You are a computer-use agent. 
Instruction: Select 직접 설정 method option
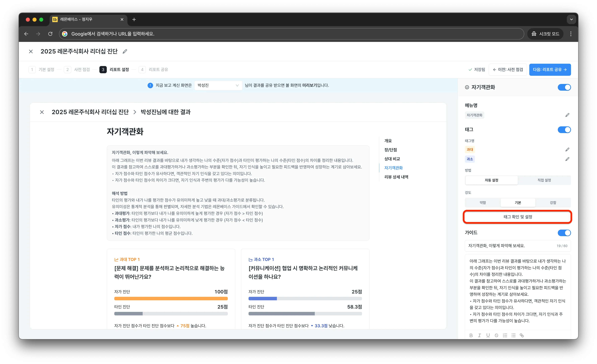(x=544, y=180)
